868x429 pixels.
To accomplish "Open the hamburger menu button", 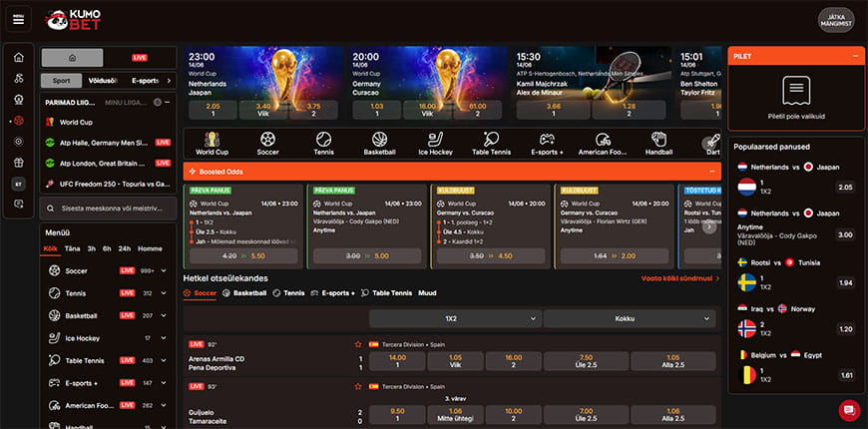I will 18,20.
